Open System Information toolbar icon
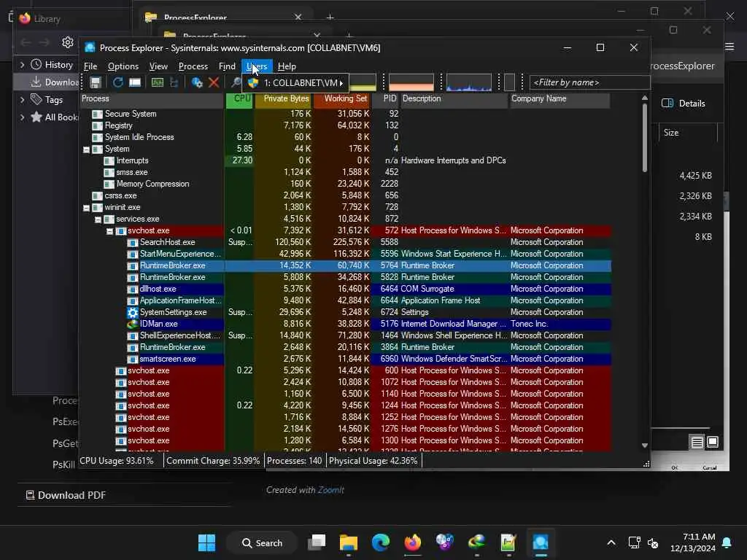Image resolution: width=747 pixels, height=560 pixels. [x=158, y=82]
